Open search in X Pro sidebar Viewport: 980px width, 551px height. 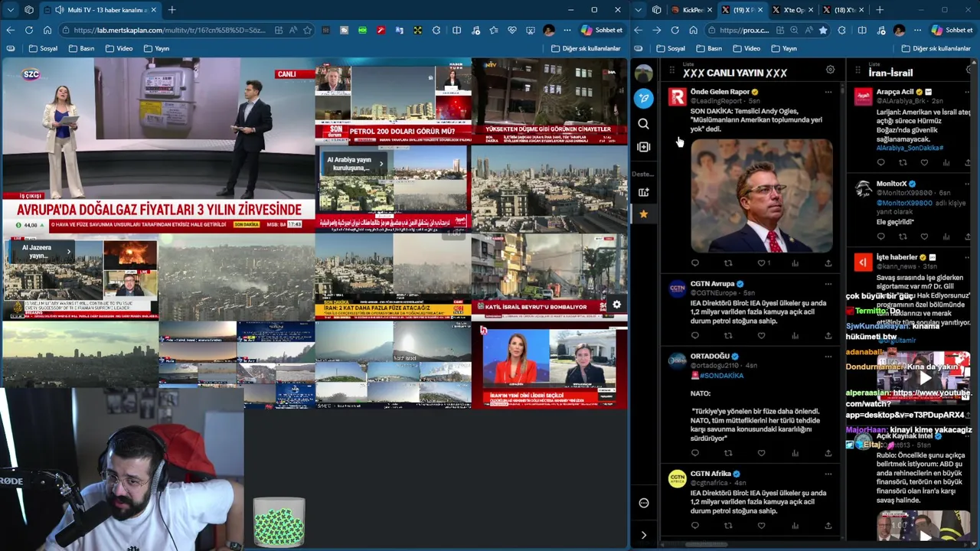point(644,124)
